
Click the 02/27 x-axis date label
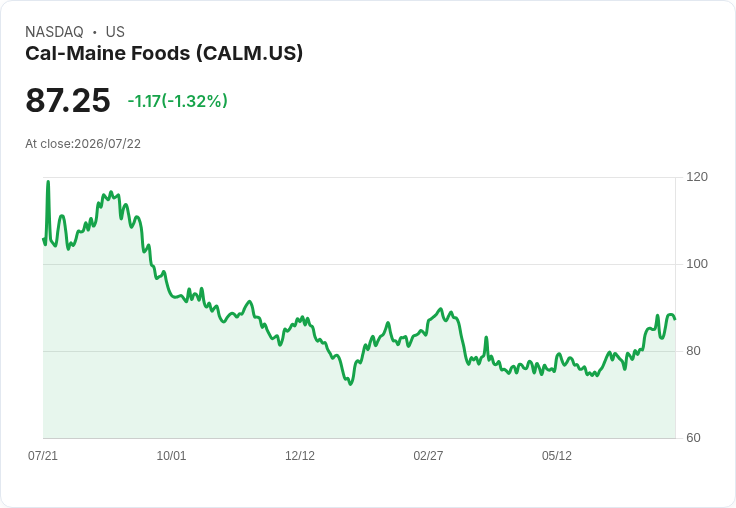[x=428, y=455]
